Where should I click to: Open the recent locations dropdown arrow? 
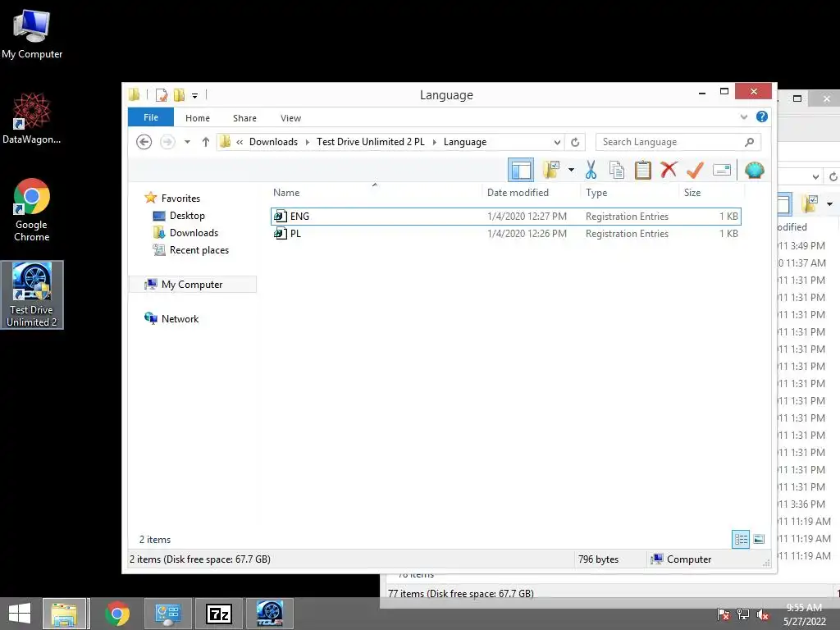[187, 142]
